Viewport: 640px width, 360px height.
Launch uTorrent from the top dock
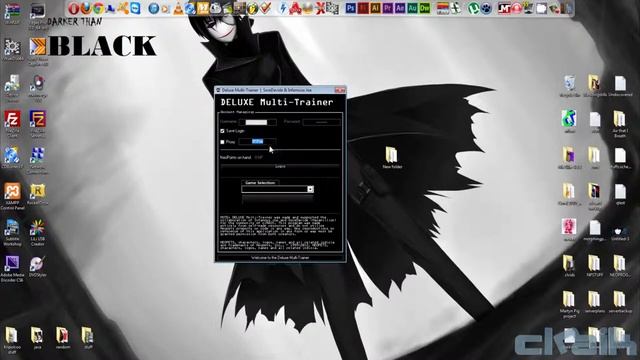[473, 8]
